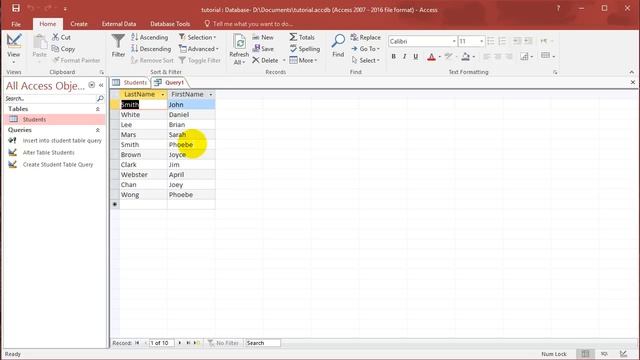
Task: Collapse the Tables group
Action: coord(98,109)
